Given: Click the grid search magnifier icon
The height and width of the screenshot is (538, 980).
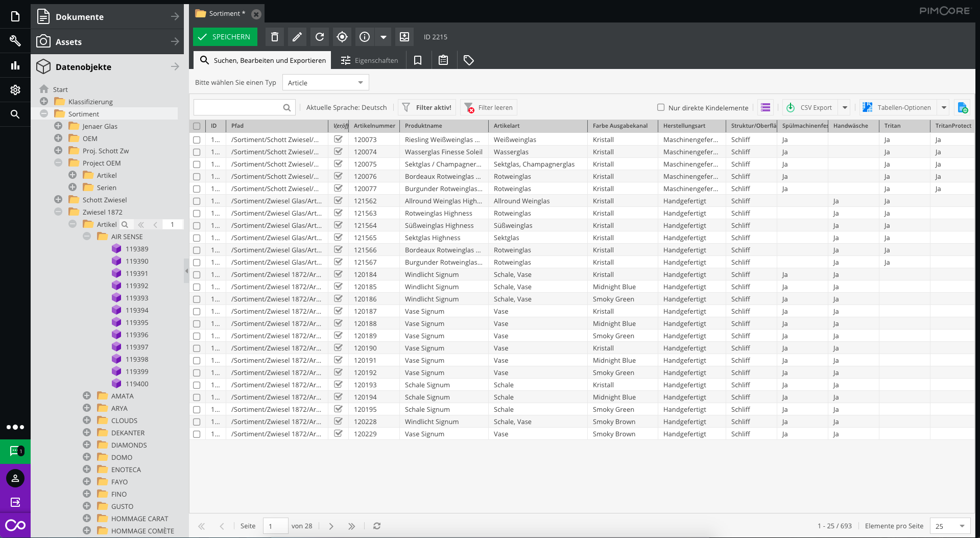Looking at the screenshot, I should (287, 107).
